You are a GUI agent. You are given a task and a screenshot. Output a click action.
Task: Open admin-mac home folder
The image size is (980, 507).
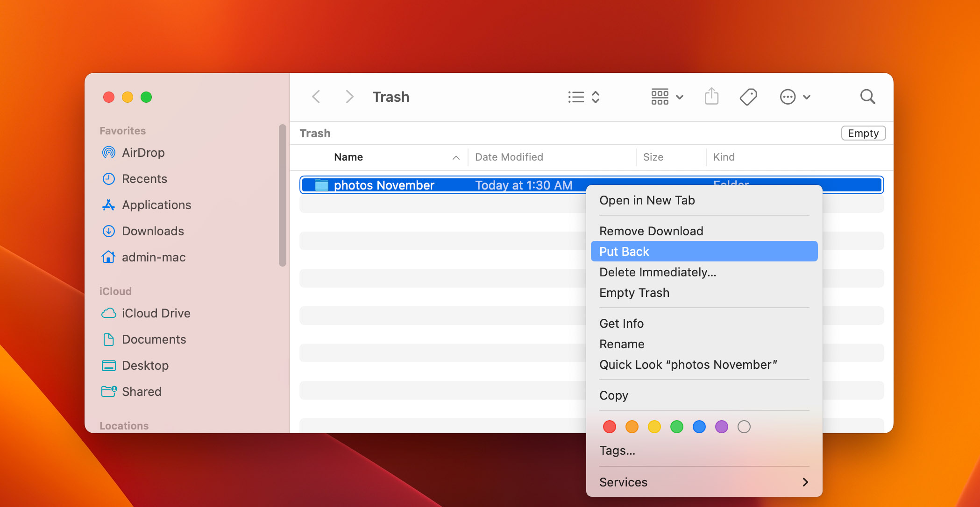154,257
